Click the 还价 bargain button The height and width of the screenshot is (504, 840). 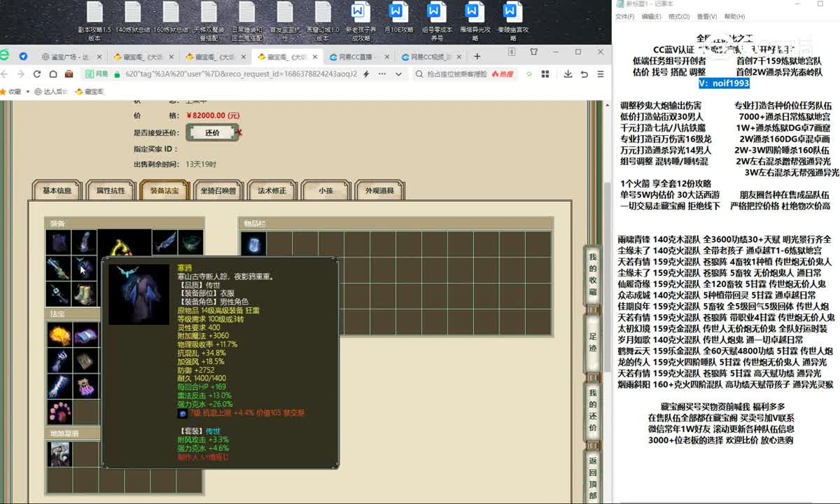(x=212, y=132)
